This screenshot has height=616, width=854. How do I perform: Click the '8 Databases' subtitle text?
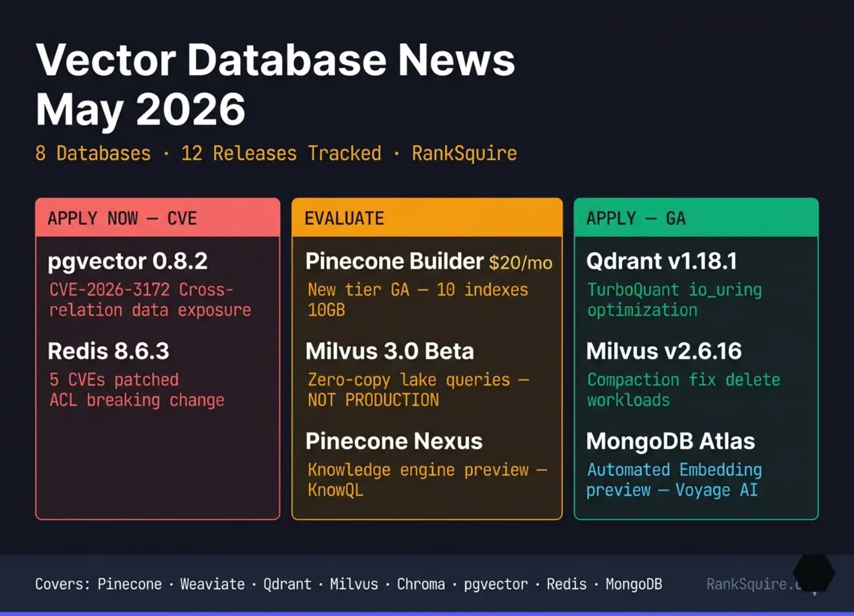click(93, 153)
